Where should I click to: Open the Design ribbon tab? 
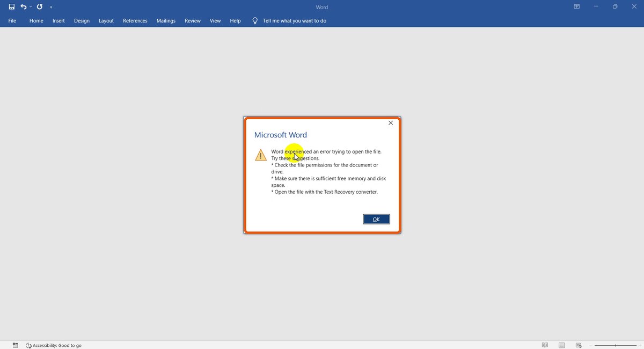(82, 21)
